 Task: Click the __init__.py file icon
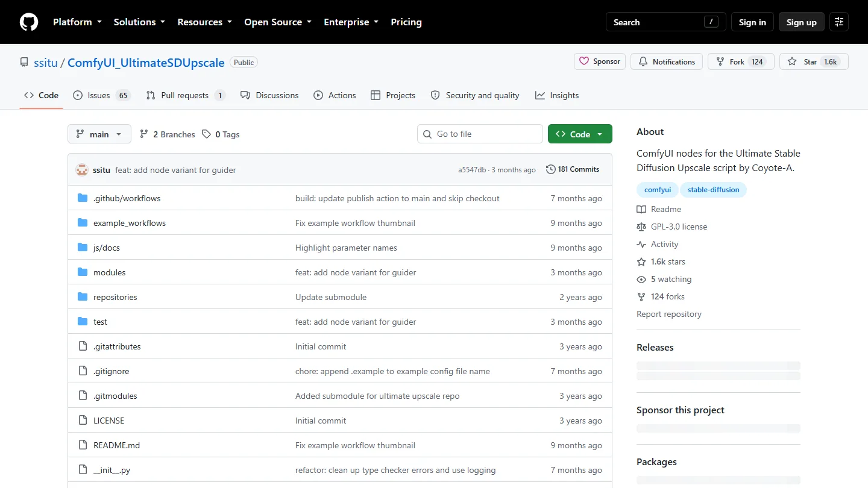click(x=83, y=470)
